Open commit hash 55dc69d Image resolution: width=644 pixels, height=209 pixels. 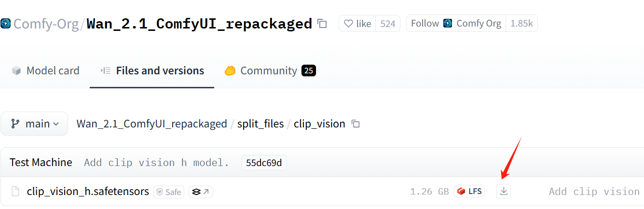coord(264,163)
